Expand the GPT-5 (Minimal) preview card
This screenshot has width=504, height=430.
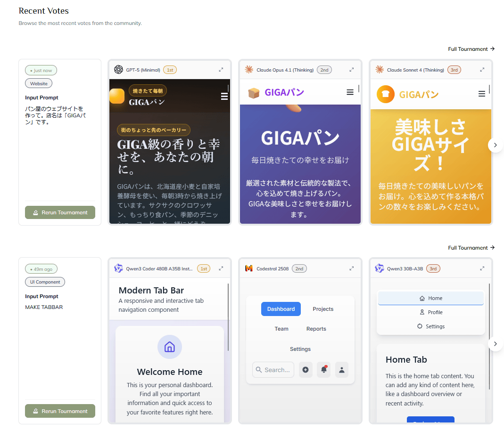(x=221, y=70)
